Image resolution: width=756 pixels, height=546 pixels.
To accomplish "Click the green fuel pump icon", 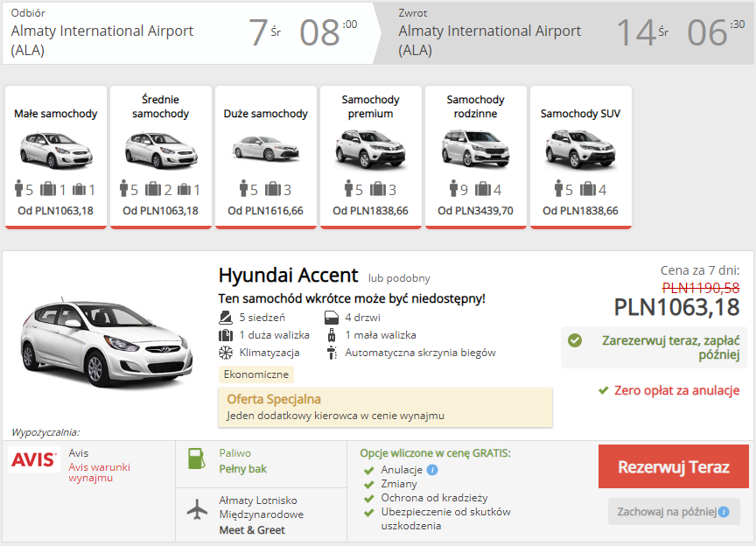I will 196,458.
